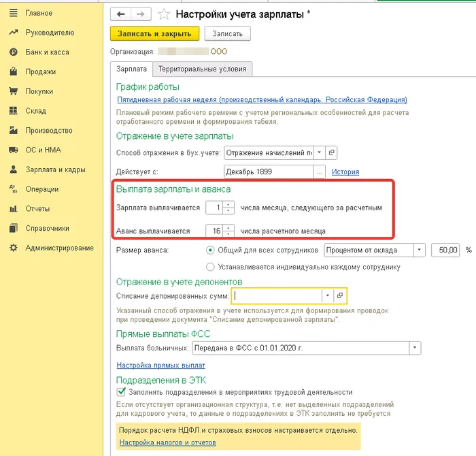Open Зарплата и кадры person icon
476x456 pixels.
(13, 169)
